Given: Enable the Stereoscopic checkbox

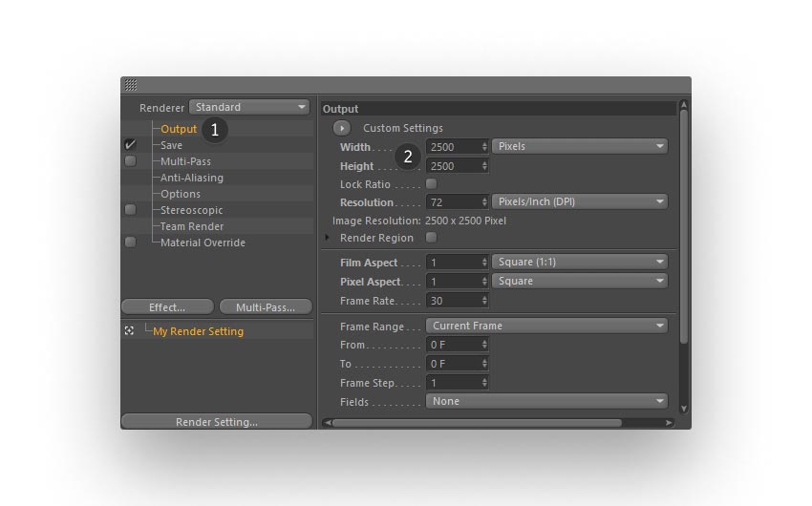Looking at the screenshot, I should tap(131, 209).
